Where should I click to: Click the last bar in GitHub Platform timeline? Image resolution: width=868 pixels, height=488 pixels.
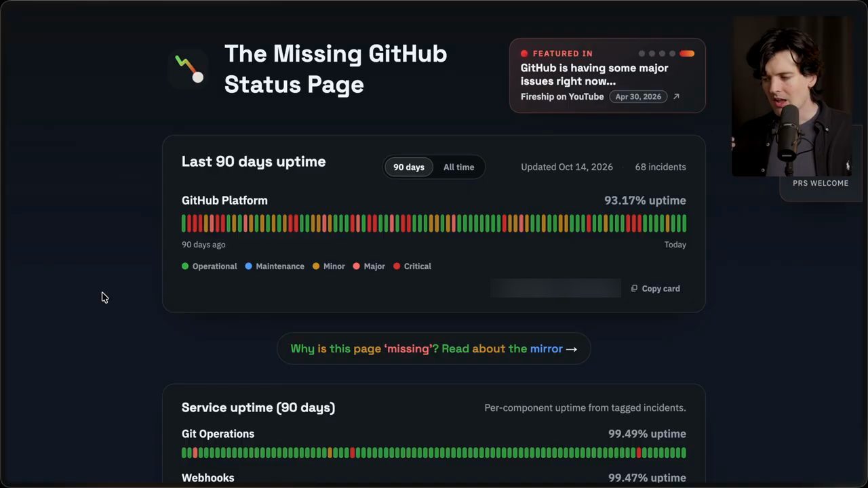click(x=684, y=223)
